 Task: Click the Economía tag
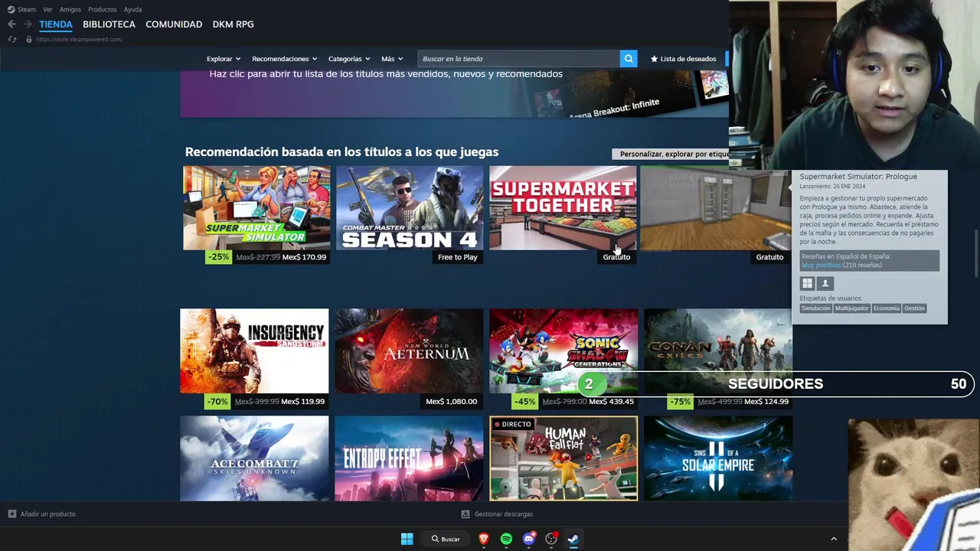pos(887,308)
